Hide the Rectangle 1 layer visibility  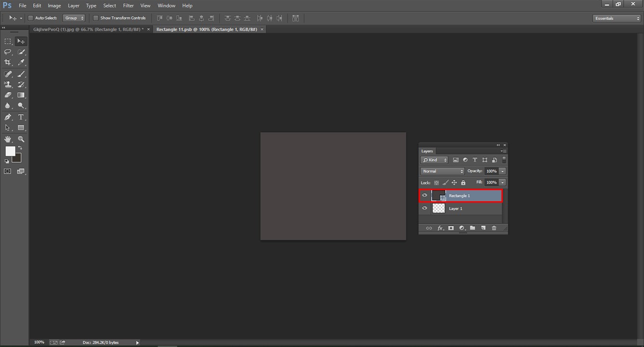pyautogui.click(x=424, y=195)
